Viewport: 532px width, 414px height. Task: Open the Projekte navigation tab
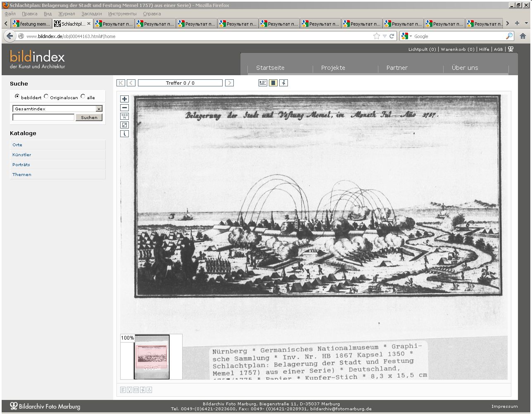[333, 68]
